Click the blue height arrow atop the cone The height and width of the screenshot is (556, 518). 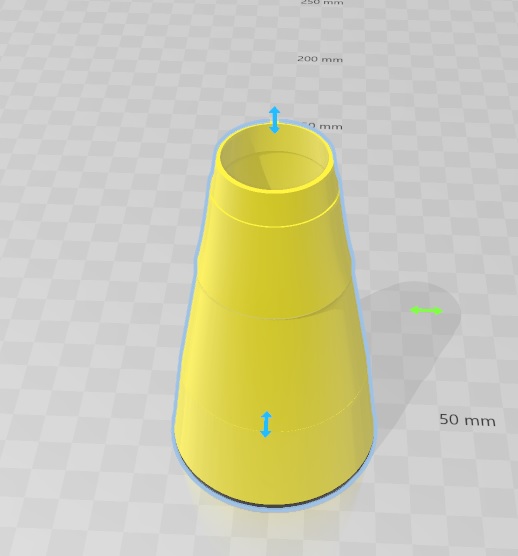click(x=274, y=119)
